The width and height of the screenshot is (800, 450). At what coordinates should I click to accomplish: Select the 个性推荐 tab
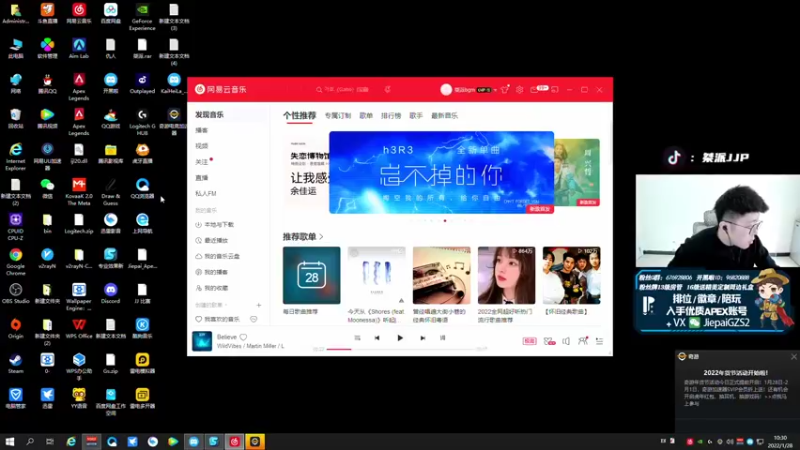click(299, 115)
